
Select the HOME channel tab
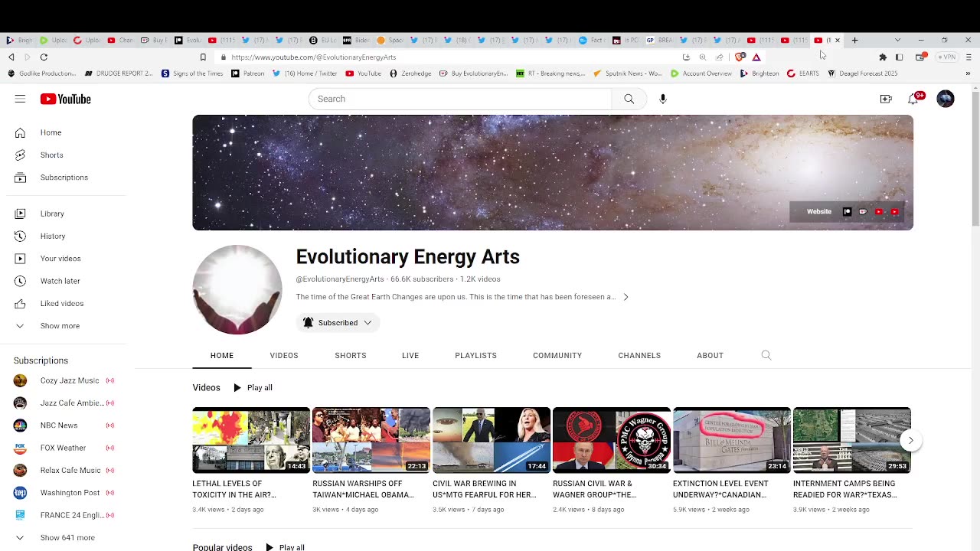pos(222,356)
